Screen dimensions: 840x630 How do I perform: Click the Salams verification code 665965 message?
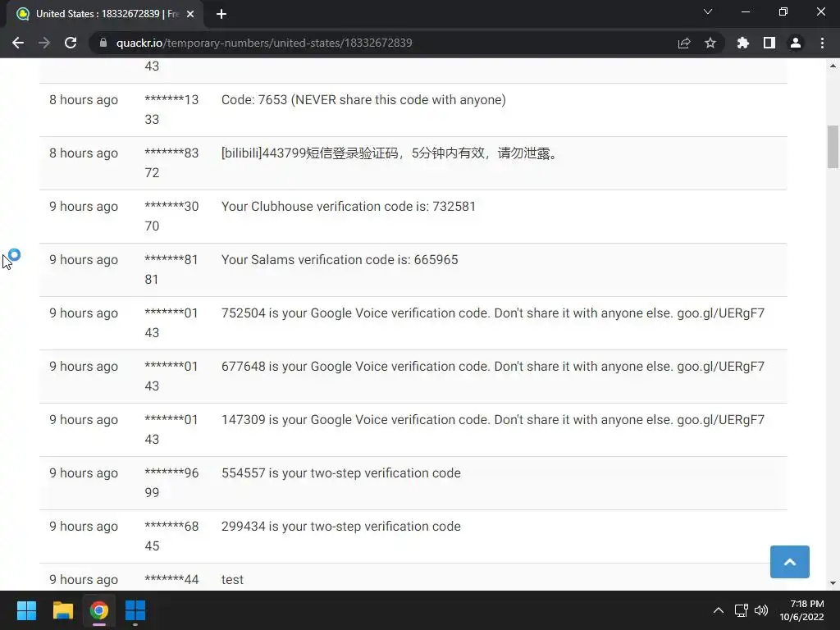coord(340,260)
